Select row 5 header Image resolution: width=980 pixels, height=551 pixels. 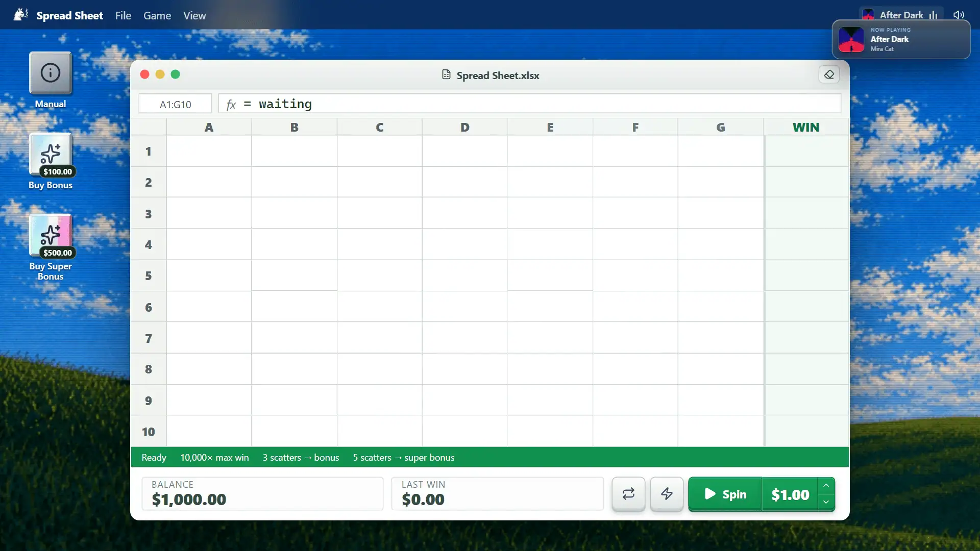coord(149,275)
